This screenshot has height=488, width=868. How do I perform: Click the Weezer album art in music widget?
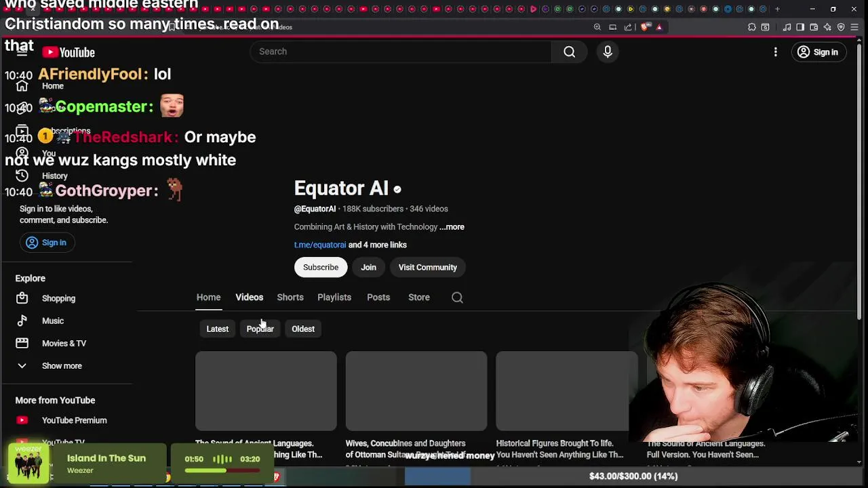coord(28,464)
